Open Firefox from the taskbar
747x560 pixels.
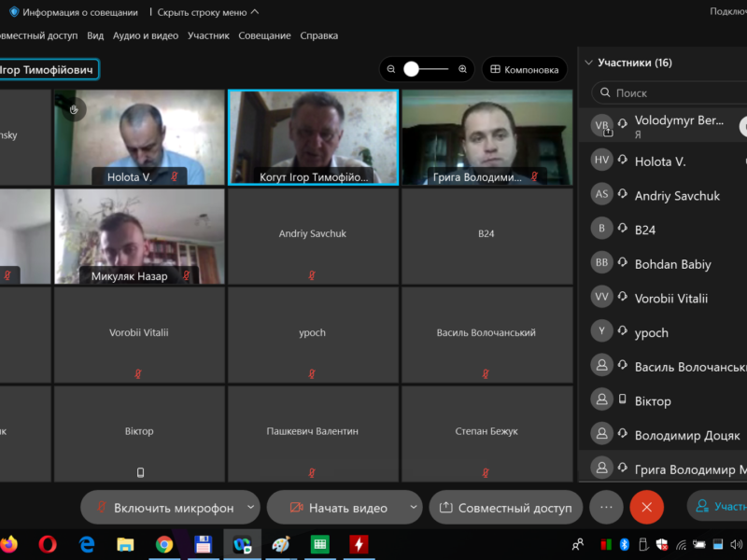[x=8, y=544]
